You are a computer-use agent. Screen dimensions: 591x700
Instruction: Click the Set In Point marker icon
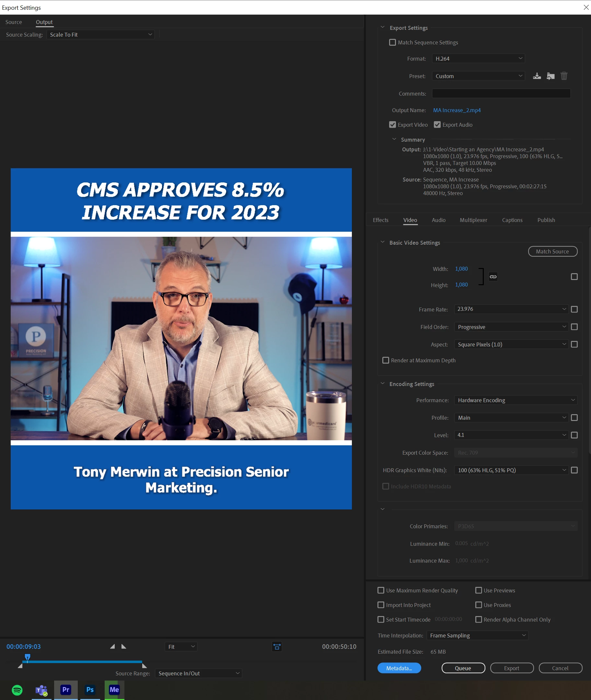[112, 646]
